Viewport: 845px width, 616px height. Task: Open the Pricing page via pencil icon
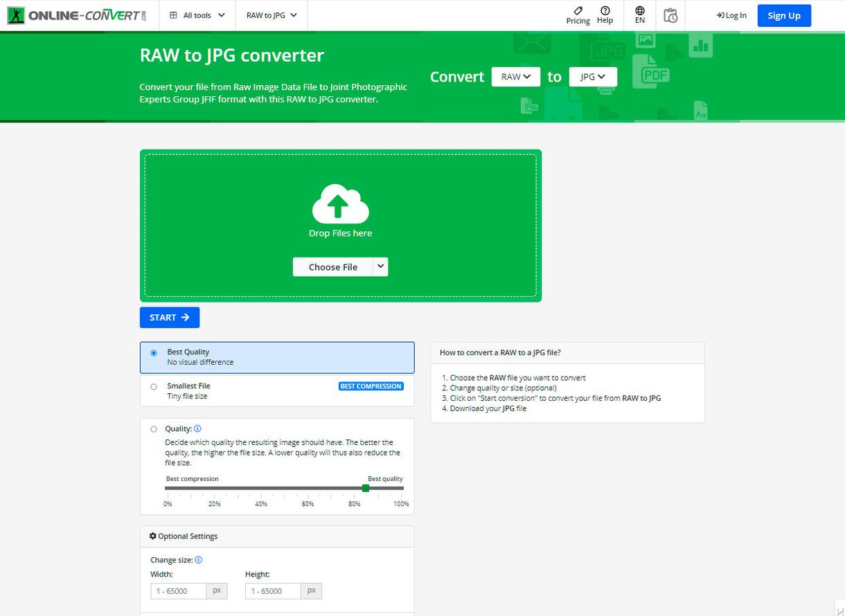[x=578, y=12]
